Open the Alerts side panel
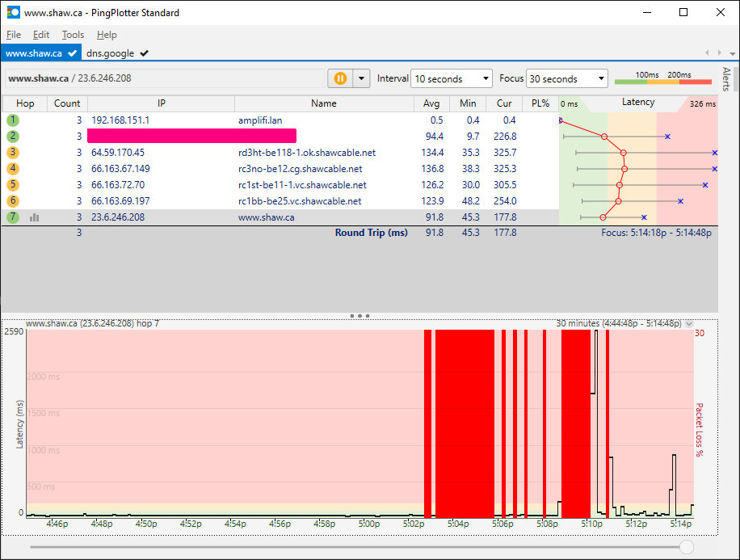Screen dimensions: 740x560 tap(726, 79)
